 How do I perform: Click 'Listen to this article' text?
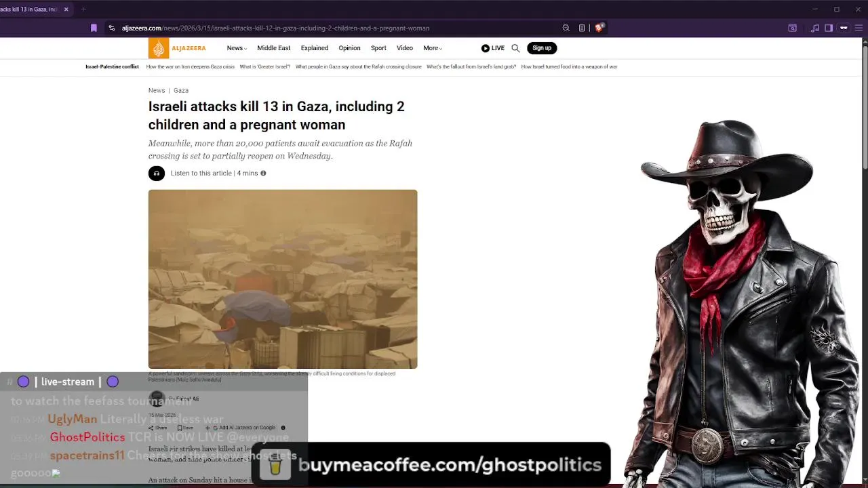point(201,174)
